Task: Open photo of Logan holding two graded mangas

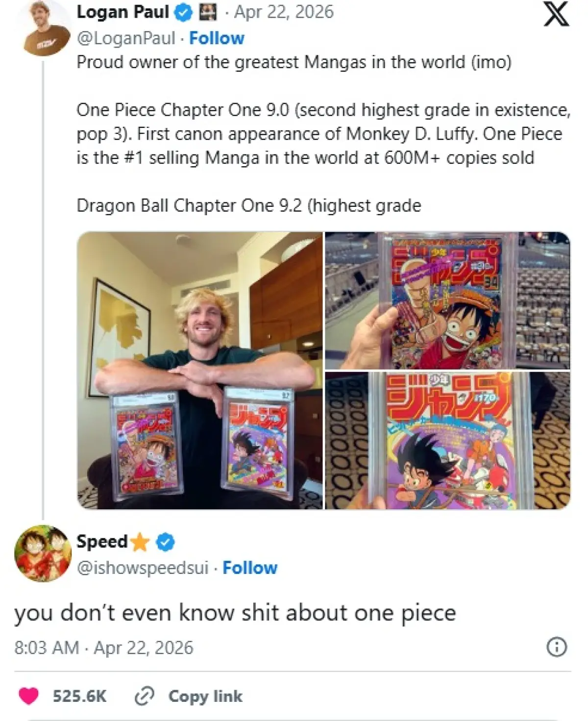Action: tap(200, 370)
